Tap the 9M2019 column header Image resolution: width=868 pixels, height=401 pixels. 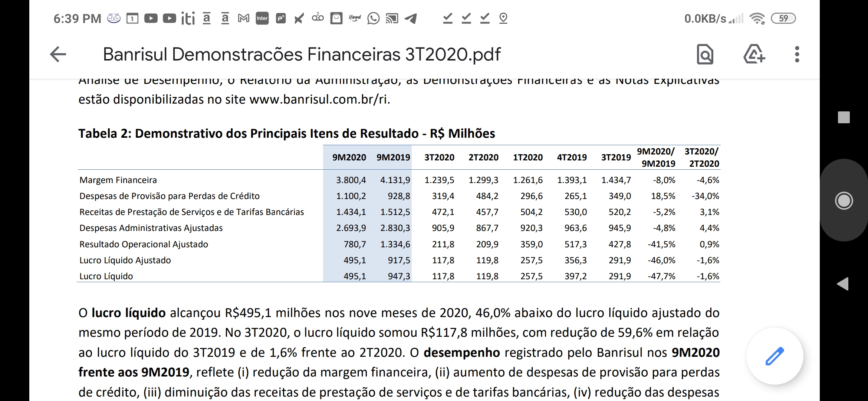pos(393,157)
